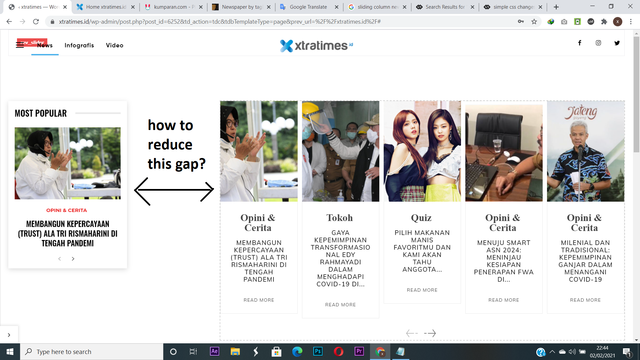Click Read More under the Quiz card
Viewport: 640px width, 360px height.
point(422,290)
